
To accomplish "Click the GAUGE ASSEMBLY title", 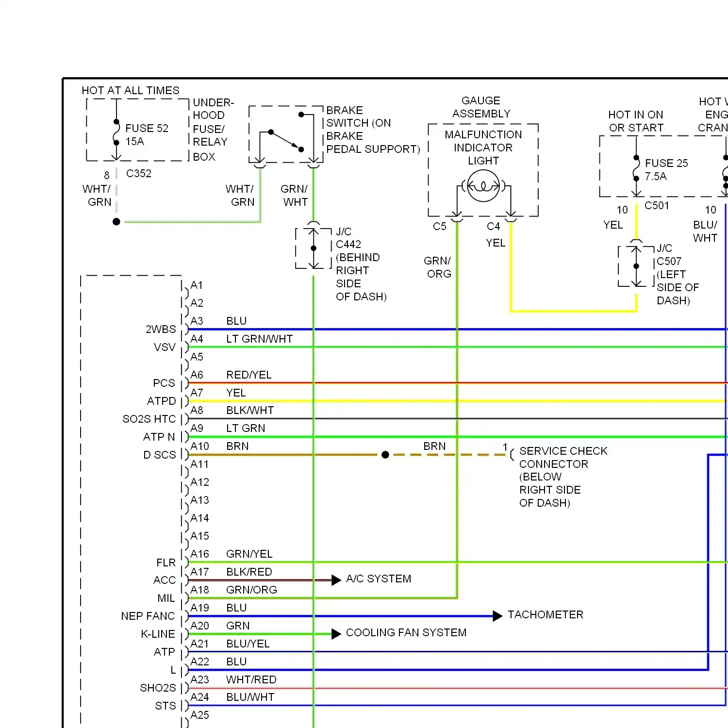I will coord(481,107).
